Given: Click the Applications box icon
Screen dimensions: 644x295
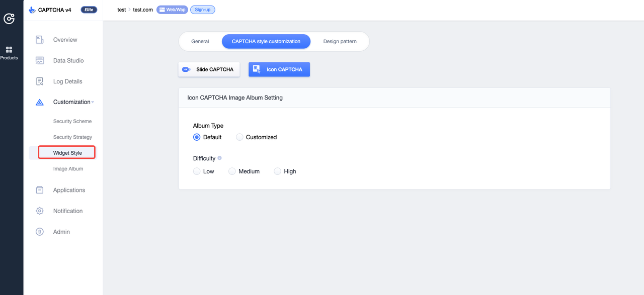Looking at the screenshot, I should [x=40, y=190].
